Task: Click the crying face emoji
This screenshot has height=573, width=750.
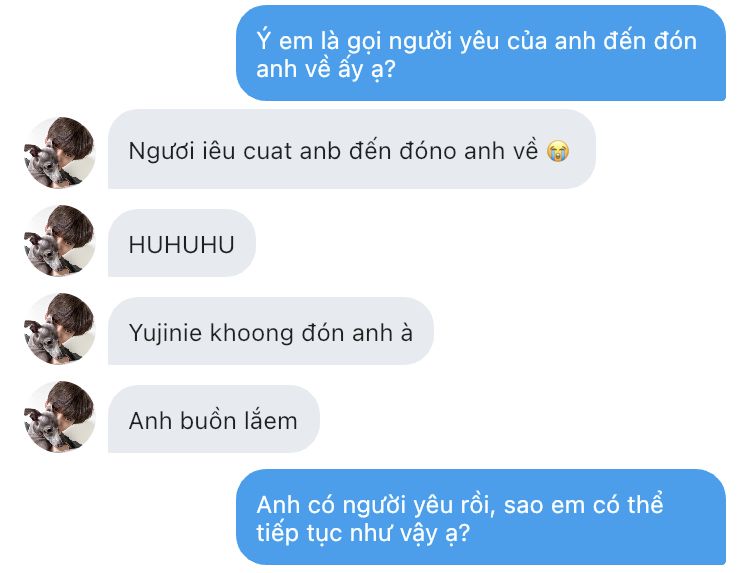Action: tap(558, 151)
